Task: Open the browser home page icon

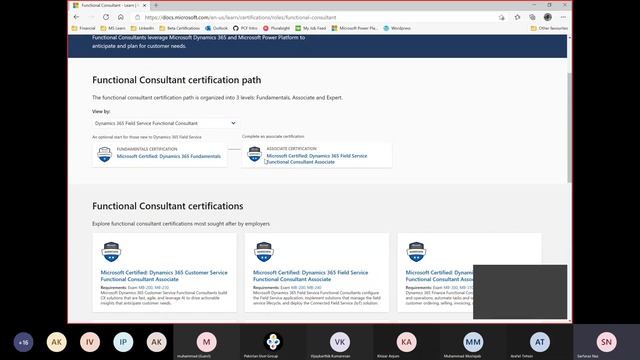Action: (x=121, y=17)
